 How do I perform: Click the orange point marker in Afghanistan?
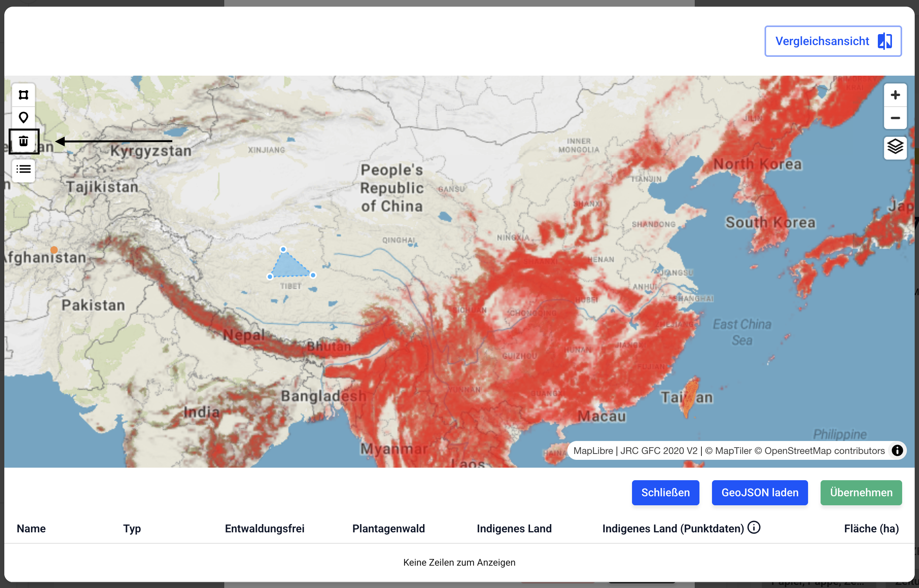coord(54,250)
